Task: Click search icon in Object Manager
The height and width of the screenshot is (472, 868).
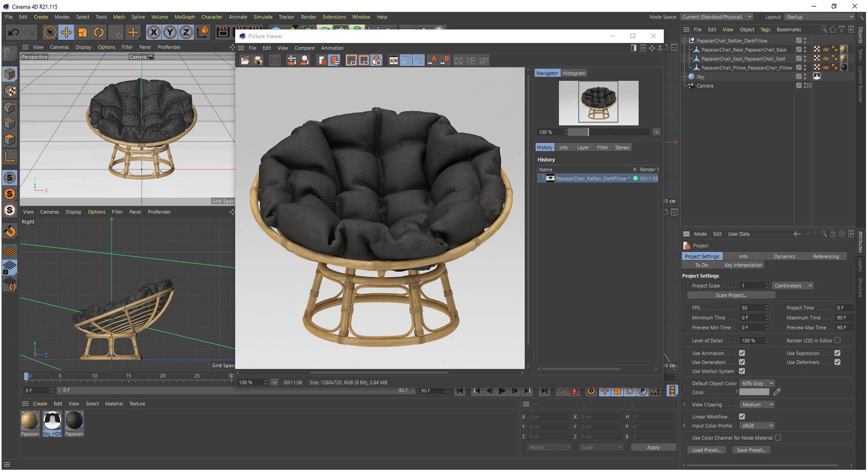Action: (824, 29)
